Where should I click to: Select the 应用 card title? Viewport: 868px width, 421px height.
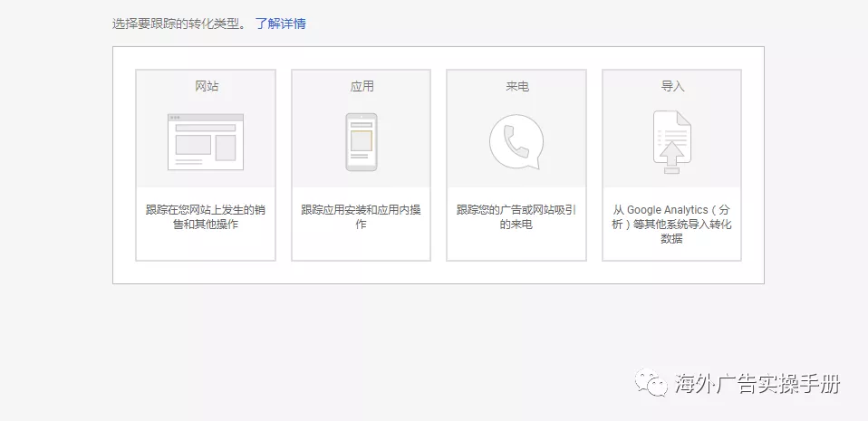tap(362, 86)
